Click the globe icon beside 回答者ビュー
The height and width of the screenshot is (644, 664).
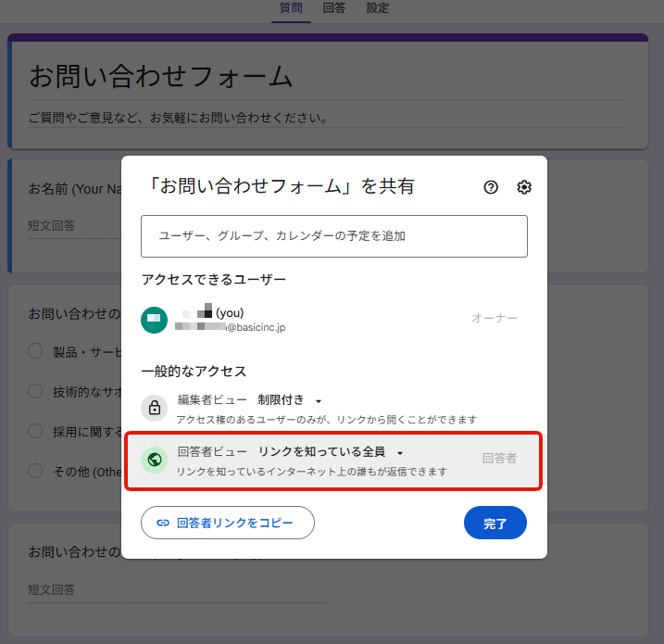pos(154,460)
